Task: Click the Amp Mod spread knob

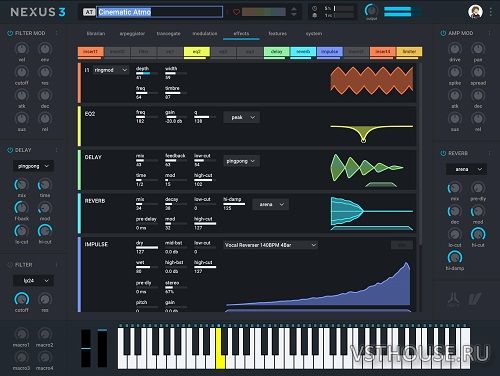Action: pos(478,72)
